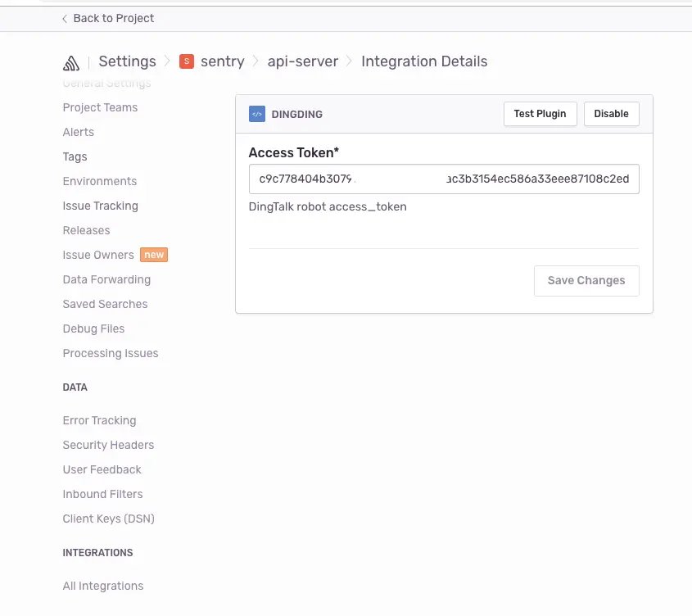
Task: Open Releases in sidebar
Action: click(x=86, y=230)
